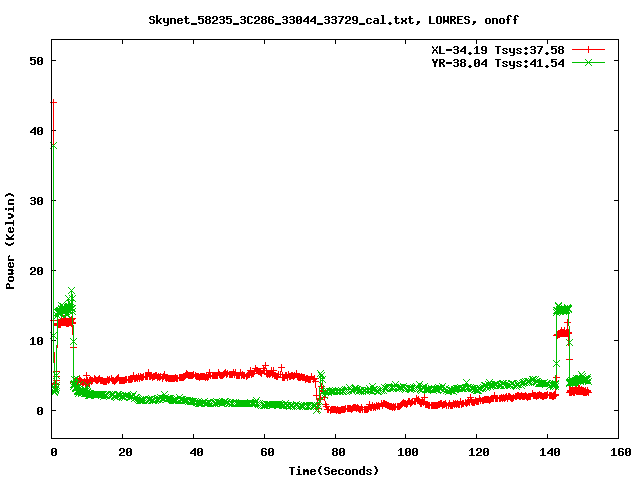640x480 pixels.
Task: Click the y-axis tick label 20
Action: pyautogui.click(x=36, y=271)
